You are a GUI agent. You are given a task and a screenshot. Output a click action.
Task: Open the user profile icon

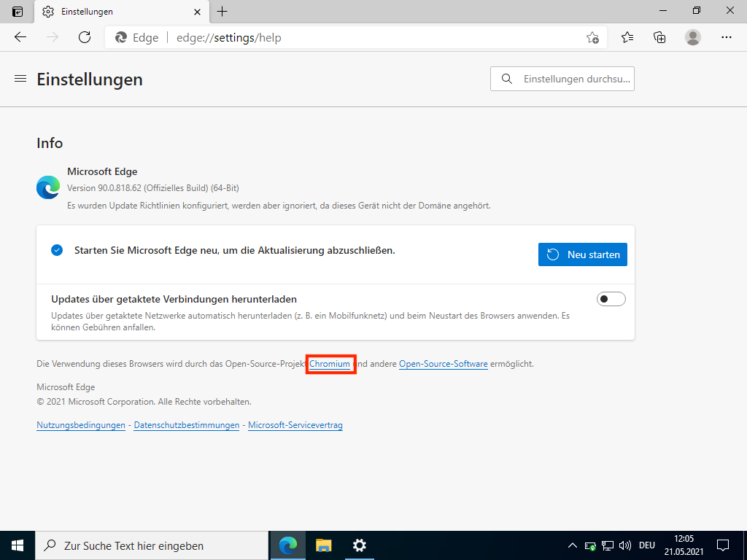point(693,37)
